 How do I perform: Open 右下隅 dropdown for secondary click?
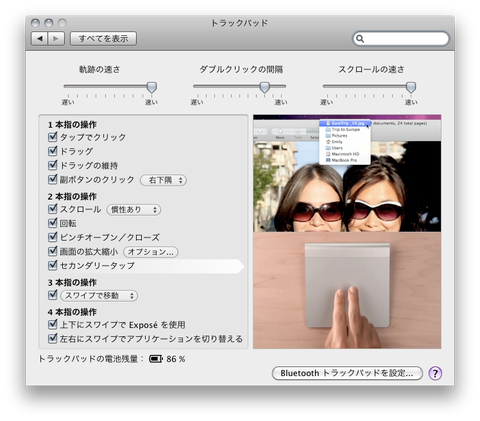click(163, 180)
